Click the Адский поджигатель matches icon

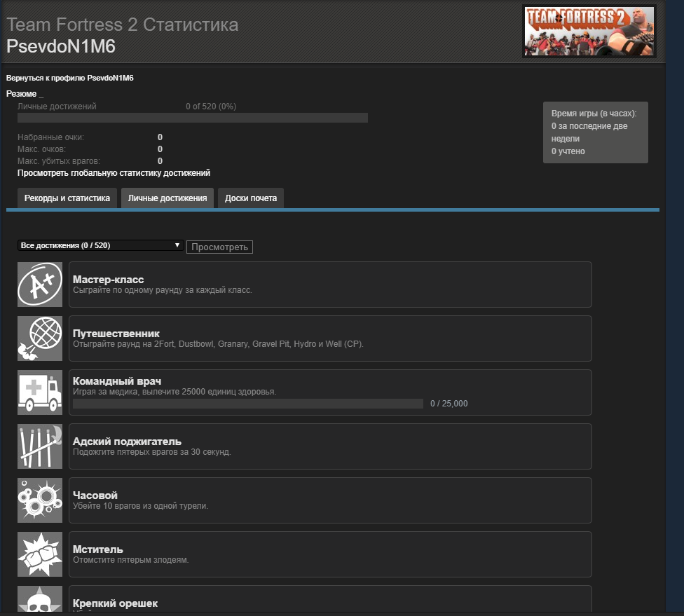pyautogui.click(x=40, y=446)
